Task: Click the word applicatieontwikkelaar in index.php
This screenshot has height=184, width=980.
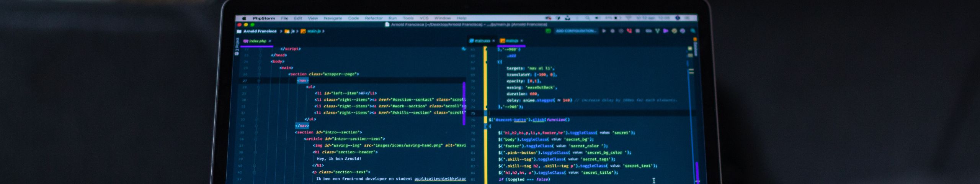Action: coord(440,179)
